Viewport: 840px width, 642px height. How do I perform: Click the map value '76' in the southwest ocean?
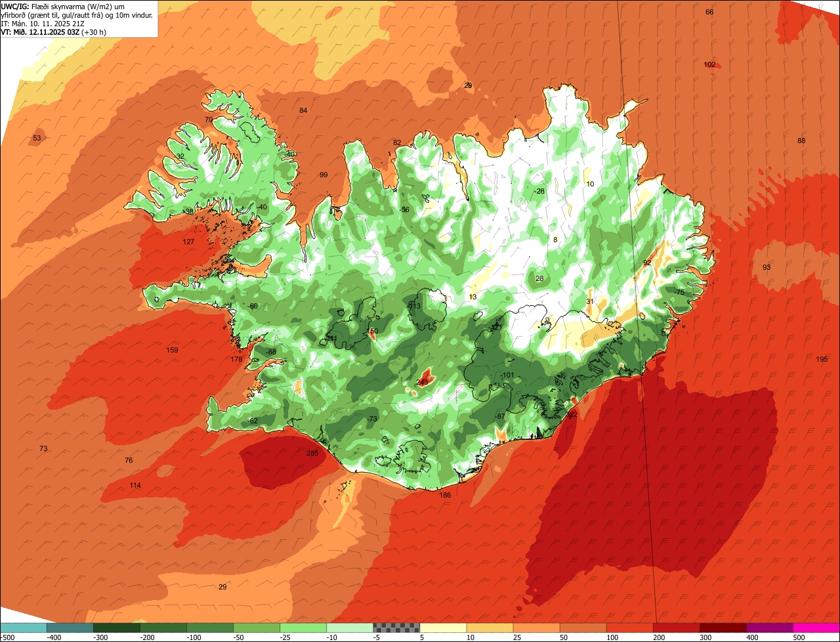click(129, 460)
